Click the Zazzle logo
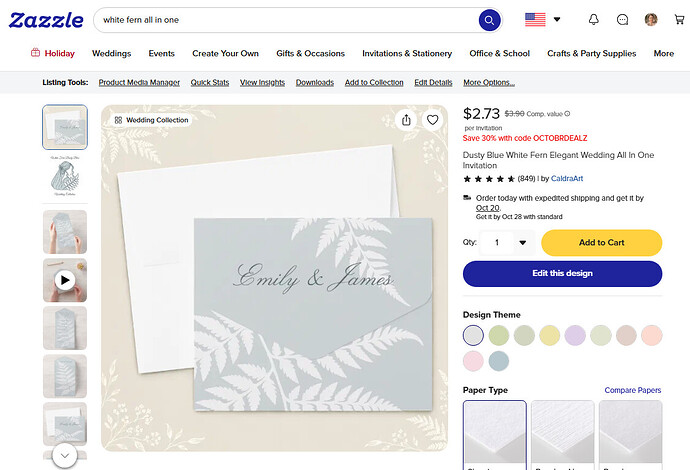690x470 pixels. coord(46,20)
